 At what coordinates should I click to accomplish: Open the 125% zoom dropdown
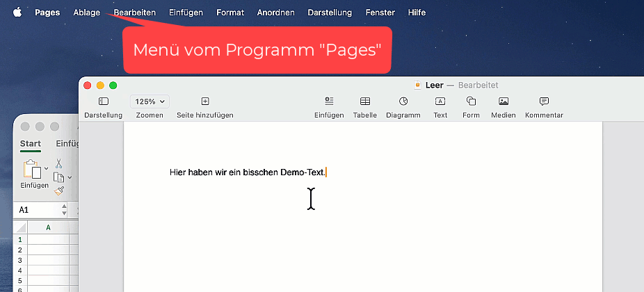pyautogui.click(x=150, y=102)
